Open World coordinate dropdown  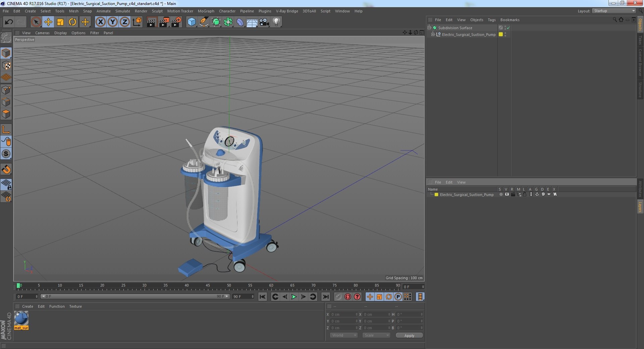tap(344, 335)
